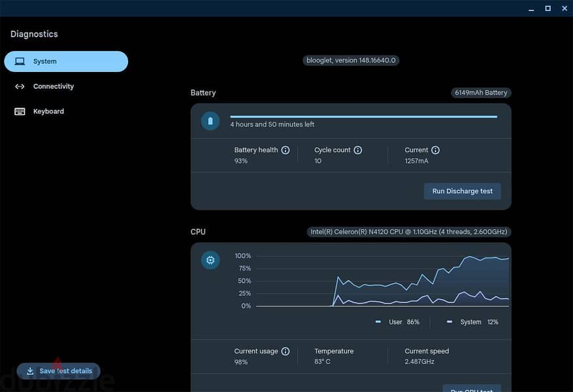Open the System diagnostics section
This screenshot has height=392, width=573.
coord(66,61)
